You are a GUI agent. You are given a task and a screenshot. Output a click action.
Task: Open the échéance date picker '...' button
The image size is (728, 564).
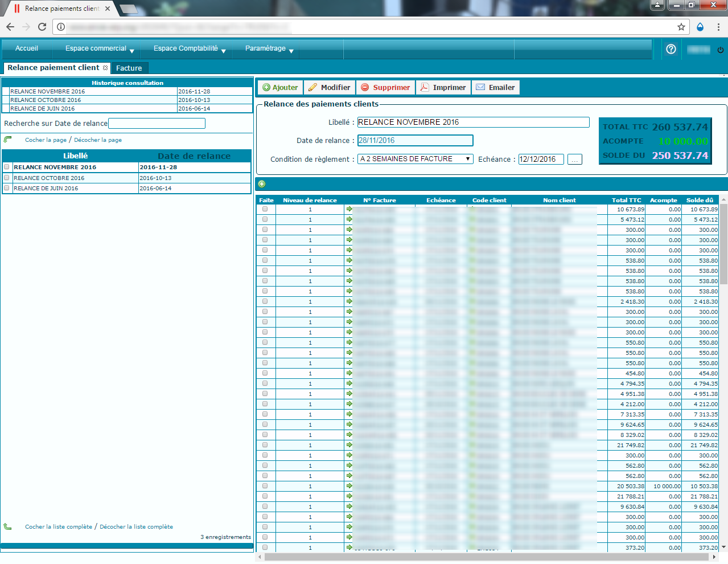click(x=575, y=160)
